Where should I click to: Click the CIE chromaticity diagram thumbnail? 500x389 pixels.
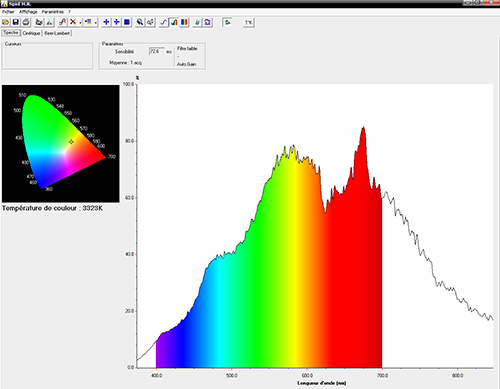pyautogui.click(x=61, y=144)
